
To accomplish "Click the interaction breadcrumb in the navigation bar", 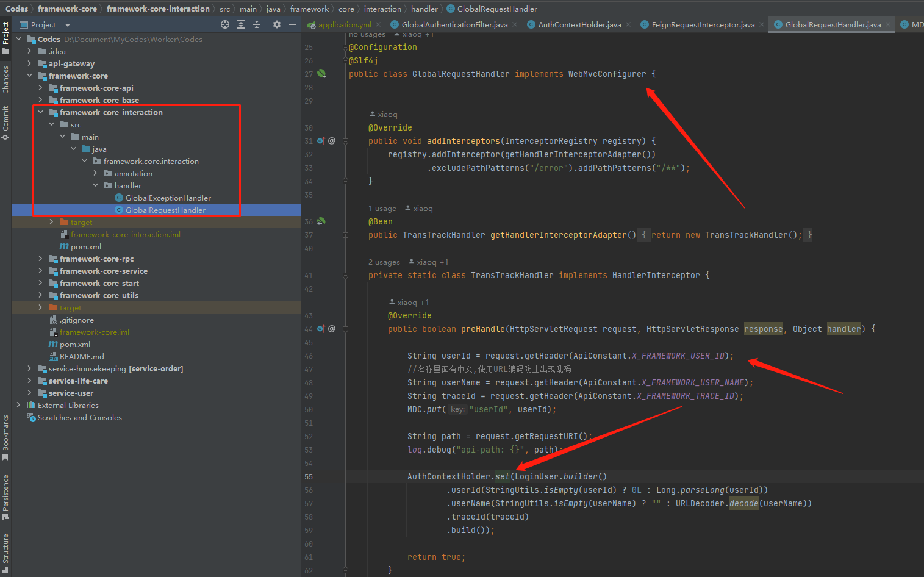I will tap(382, 9).
